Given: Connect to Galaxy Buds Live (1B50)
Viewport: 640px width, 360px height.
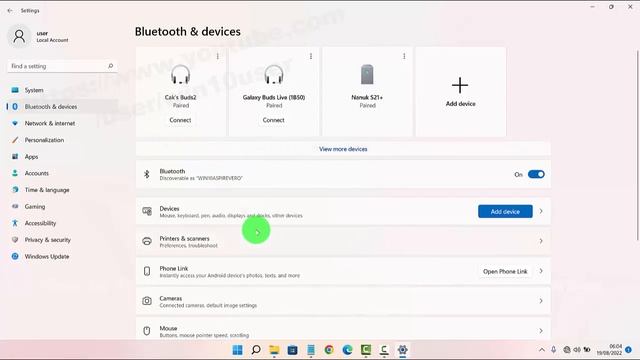Looking at the screenshot, I should [x=273, y=120].
